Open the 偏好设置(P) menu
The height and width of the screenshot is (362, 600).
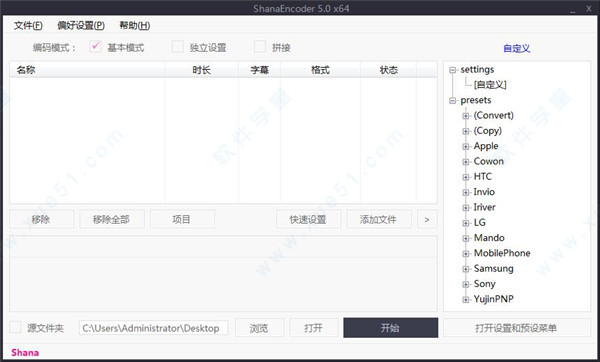point(81,26)
